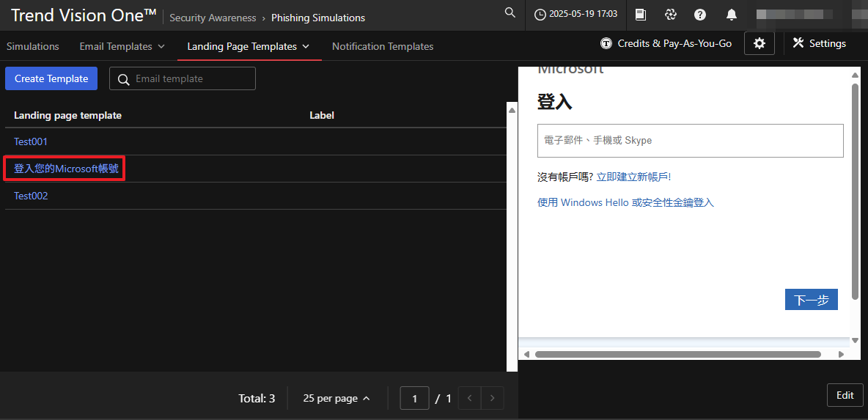Switch to the Simulations tab

coord(33,46)
